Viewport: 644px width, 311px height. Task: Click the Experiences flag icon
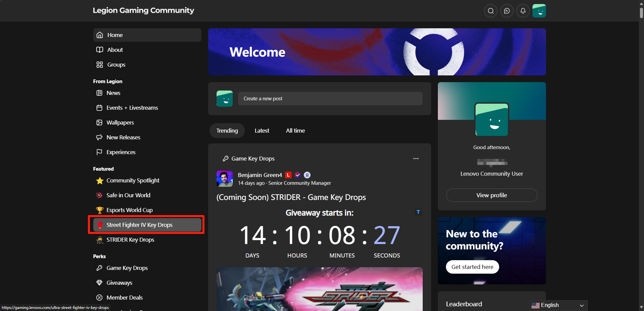99,152
